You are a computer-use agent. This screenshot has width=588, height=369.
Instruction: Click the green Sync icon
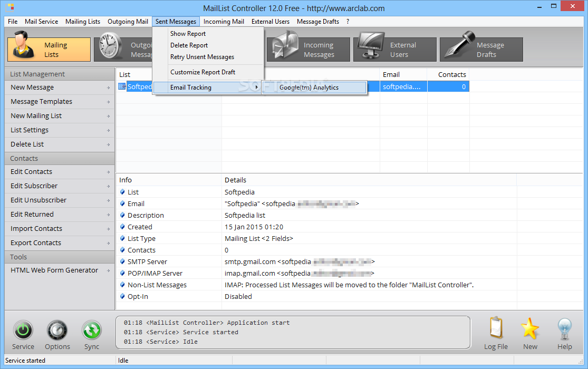[x=92, y=330]
